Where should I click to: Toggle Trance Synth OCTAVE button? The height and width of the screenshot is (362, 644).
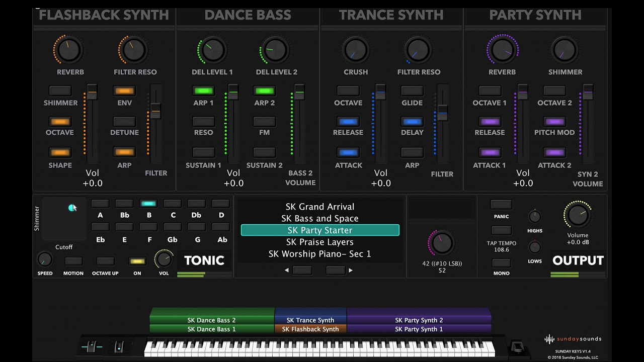[348, 91]
